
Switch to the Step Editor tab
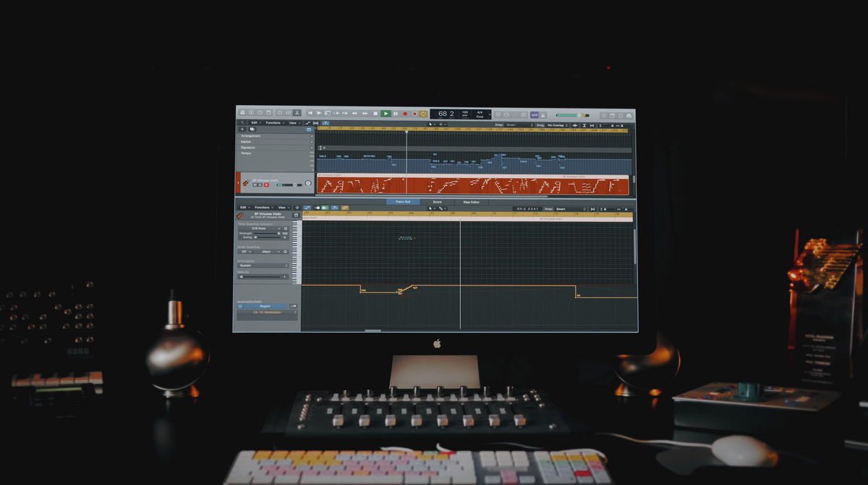[471, 202]
